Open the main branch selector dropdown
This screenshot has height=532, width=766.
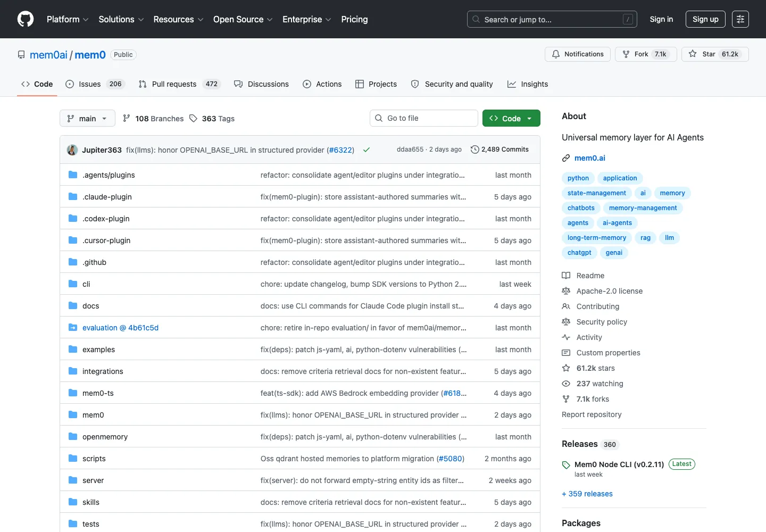(x=87, y=118)
